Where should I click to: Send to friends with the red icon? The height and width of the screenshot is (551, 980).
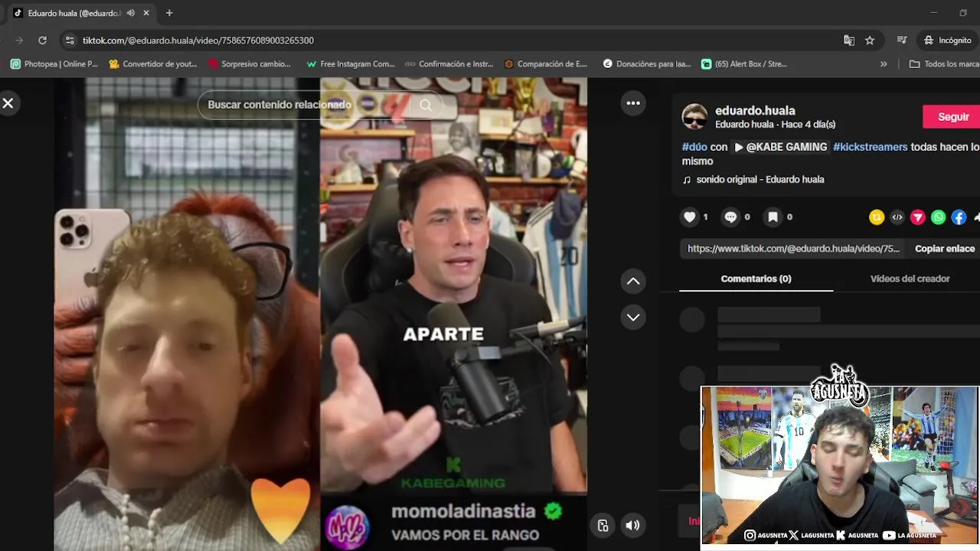pos(918,217)
